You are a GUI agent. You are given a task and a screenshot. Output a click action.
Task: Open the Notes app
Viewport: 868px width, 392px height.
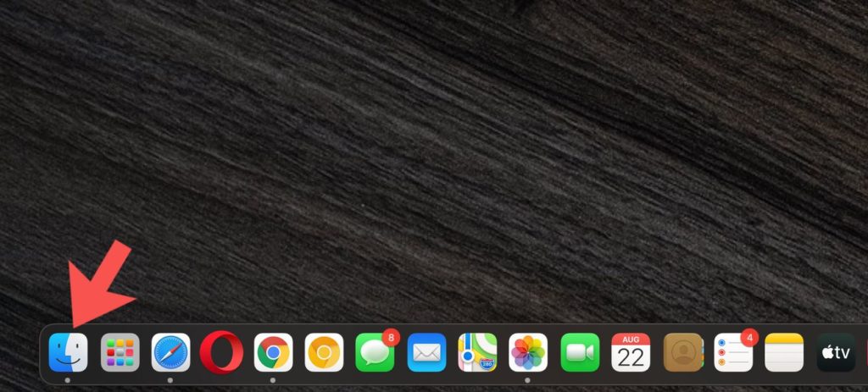(x=784, y=352)
